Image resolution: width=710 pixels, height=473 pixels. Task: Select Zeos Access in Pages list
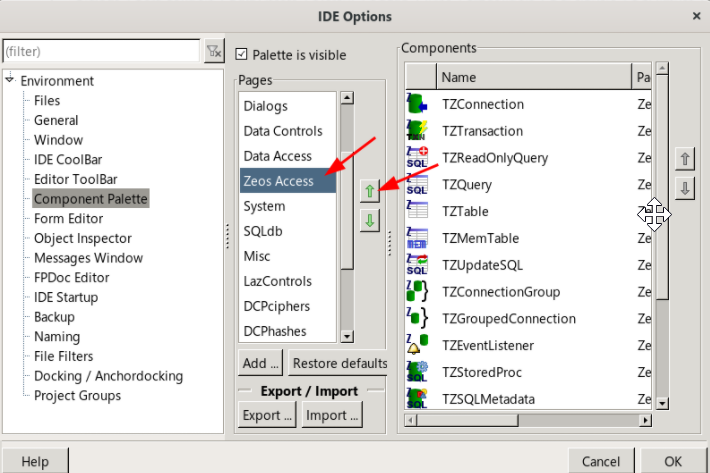[x=288, y=181]
